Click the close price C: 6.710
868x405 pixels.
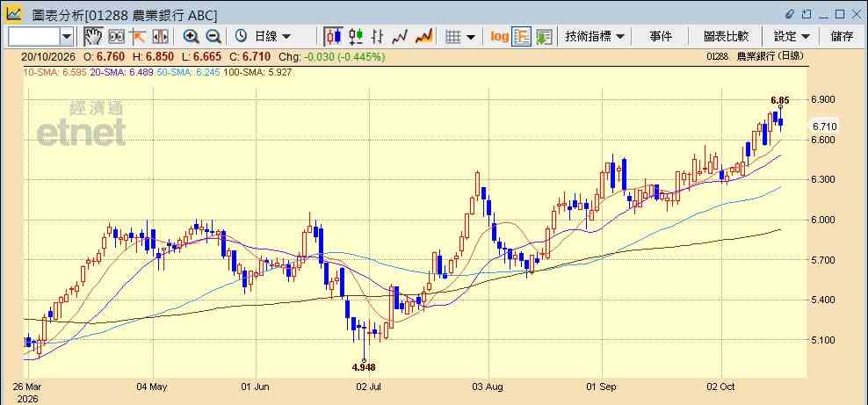click(250, 56)
